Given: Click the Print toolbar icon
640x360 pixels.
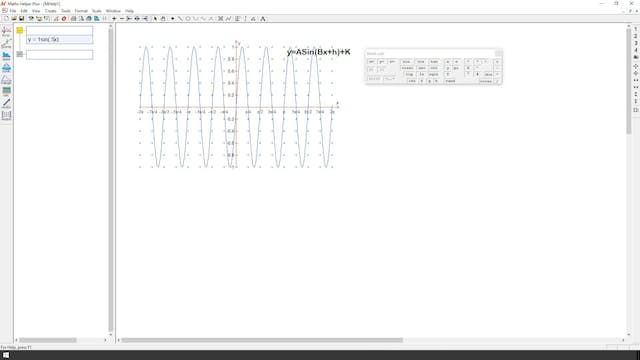Looking at the screenshot, I should (73, 18).
